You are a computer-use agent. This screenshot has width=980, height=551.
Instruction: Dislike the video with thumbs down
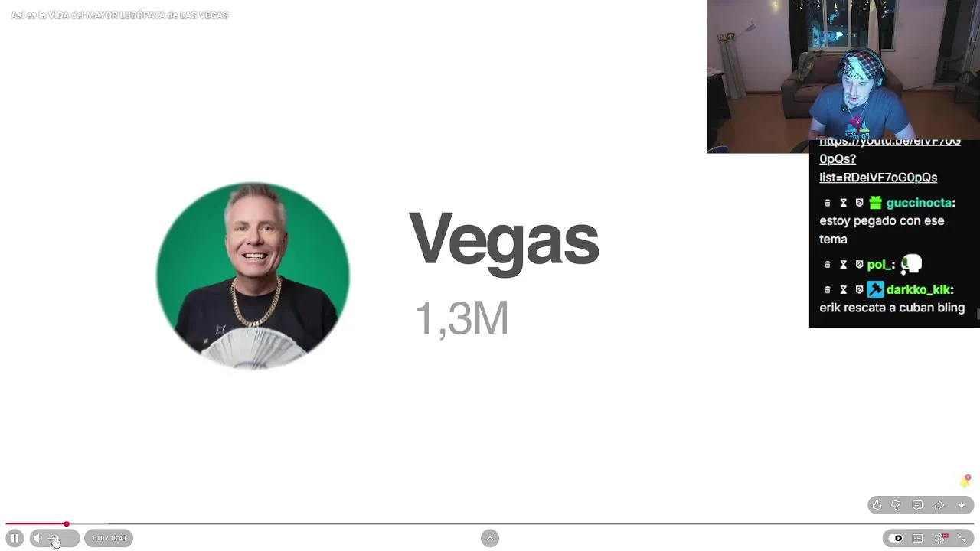(x=897, y=505)
